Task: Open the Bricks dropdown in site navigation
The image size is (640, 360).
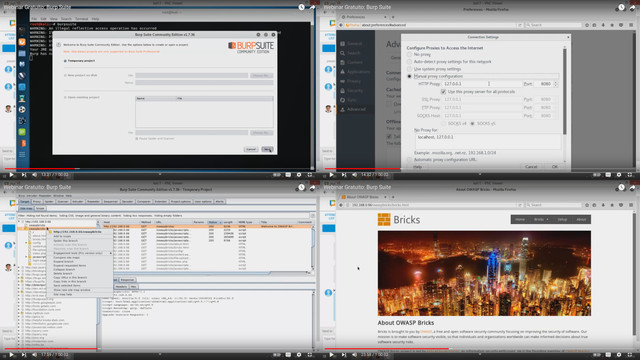Action: [541, 220]
